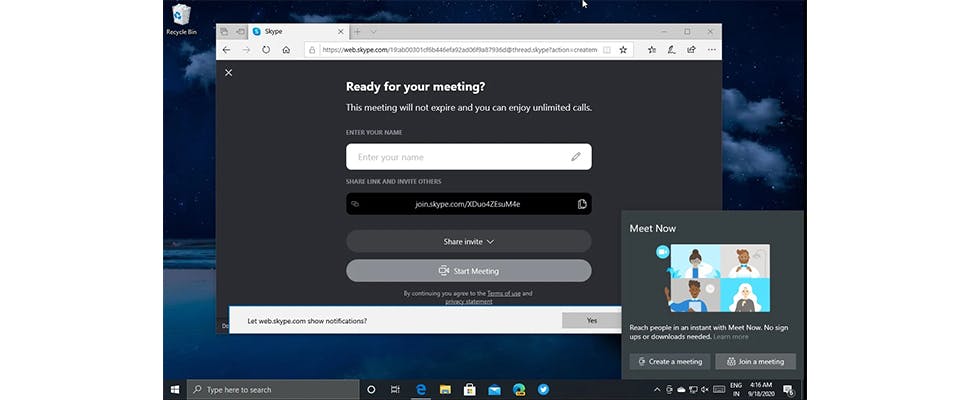Dismiss the meeting dialog with X
Screen dimensions: 970x400
(228, 73)
